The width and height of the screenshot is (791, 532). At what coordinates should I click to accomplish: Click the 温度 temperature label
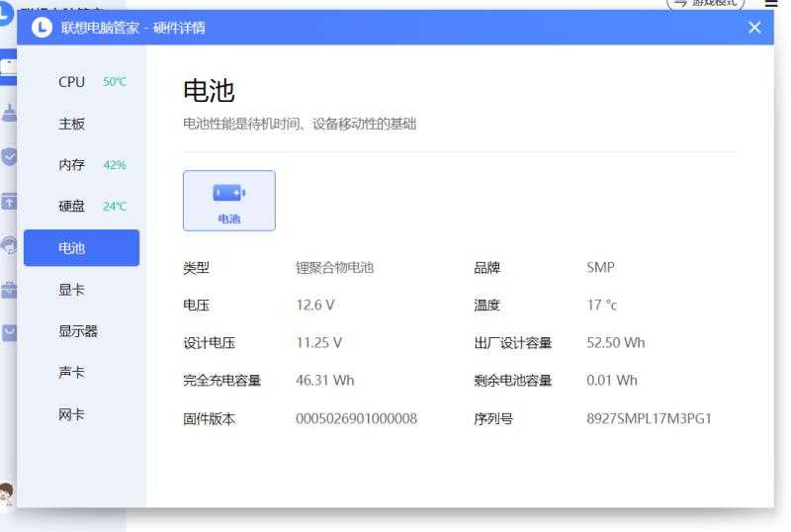[x=486, y=305]
